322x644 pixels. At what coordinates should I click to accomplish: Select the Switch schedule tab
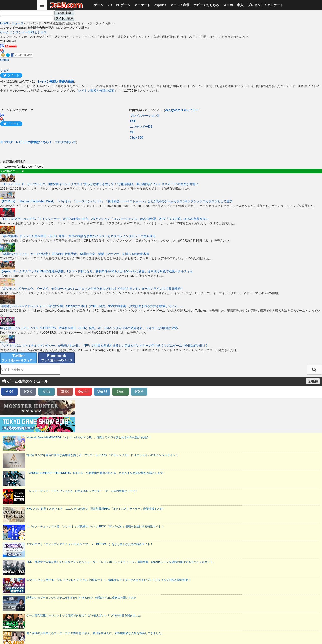84,392
